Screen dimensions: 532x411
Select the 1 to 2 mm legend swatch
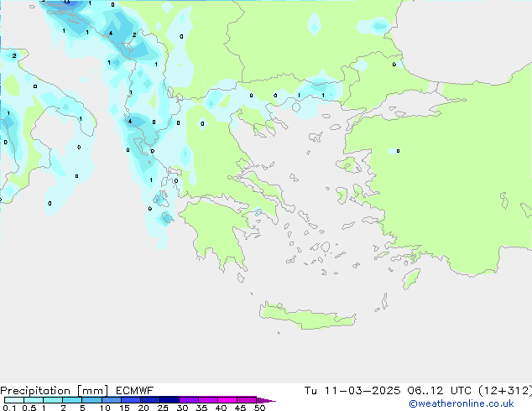[53, 400]
